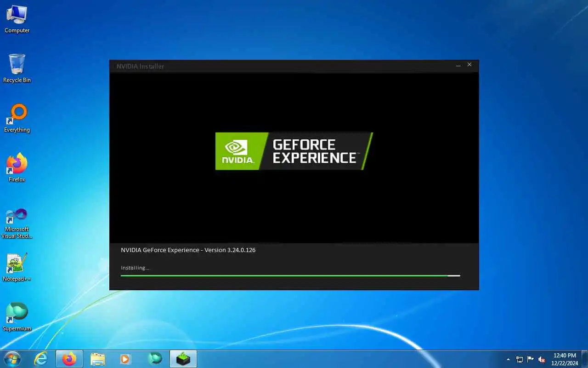
Task: Click the NVIDIA Installer title text
Action: point(140,66)
